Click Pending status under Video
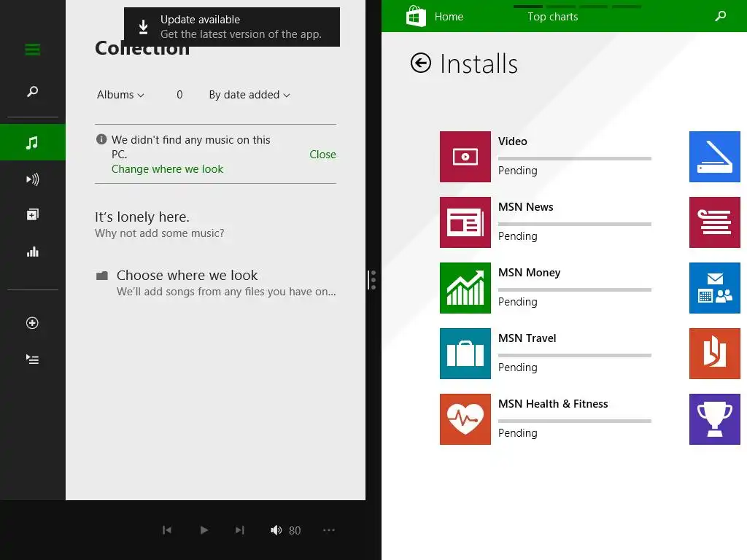747x560 pixels. (x=517, y=171)
